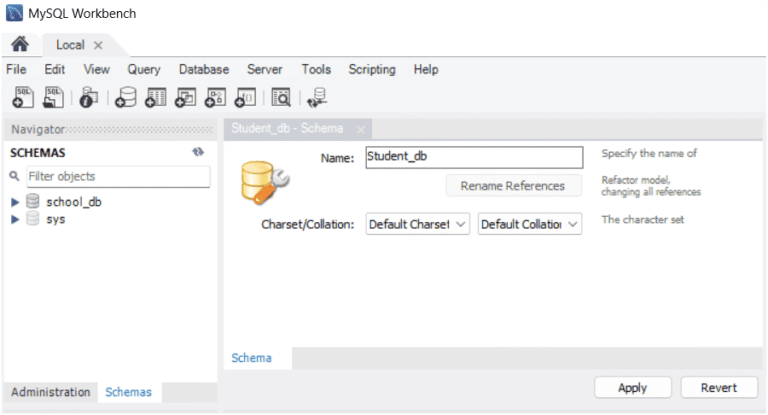
Task: Open the Database menu
Action: (204, 69)
